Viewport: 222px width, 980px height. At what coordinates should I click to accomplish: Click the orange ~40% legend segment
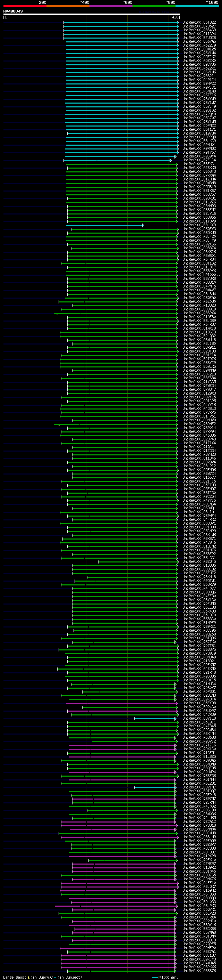coord(68,6)
